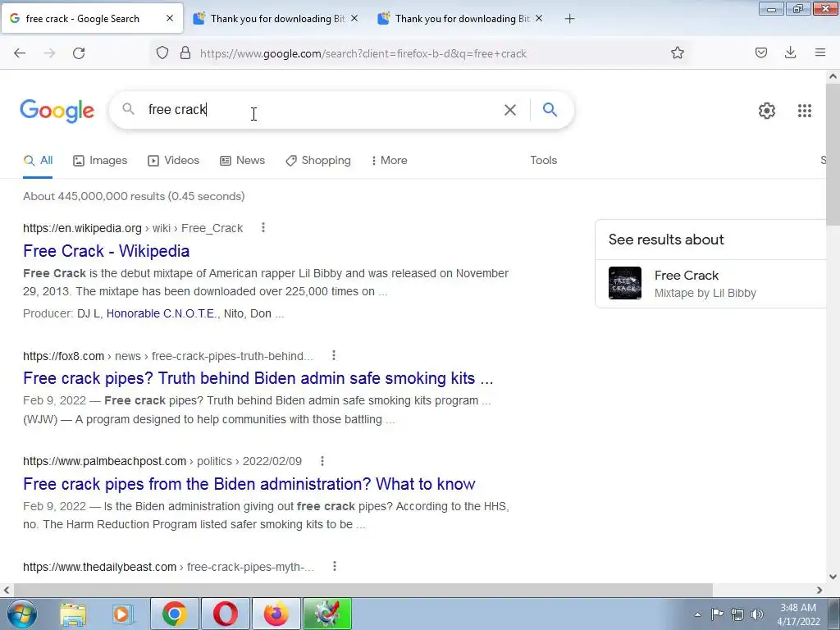Launch Windows Media Player from taskbar
Viewport: 840px width, 630px height.
point(122,614)
